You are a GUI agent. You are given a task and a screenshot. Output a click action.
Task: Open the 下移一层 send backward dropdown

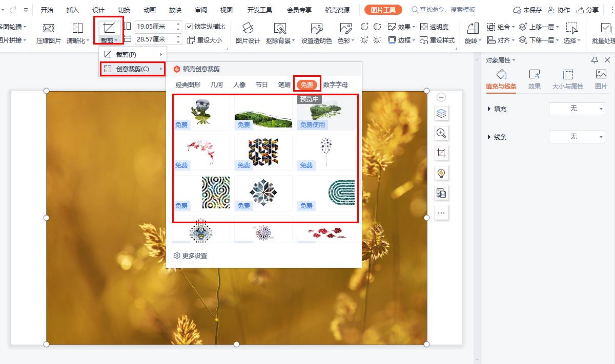(539, 40)
